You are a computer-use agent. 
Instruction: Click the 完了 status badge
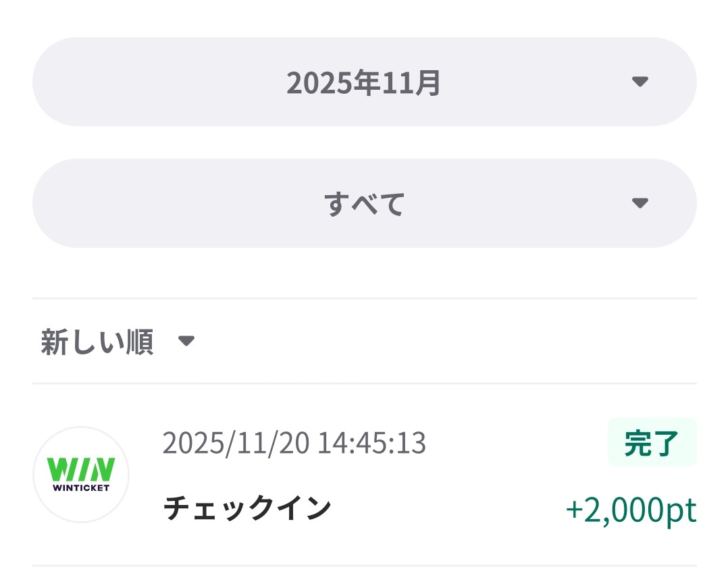tap(651, 442)
